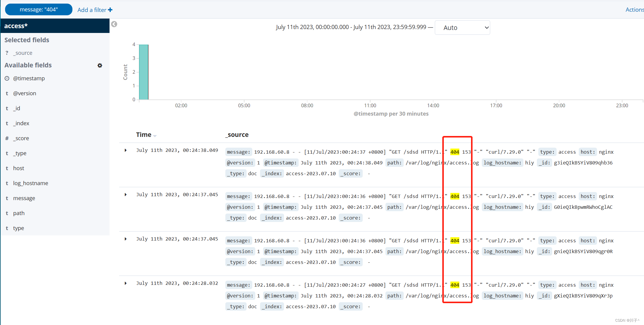644x325 pixels.
Task: Click the teal histogram bar
Action: click(144, 72)
